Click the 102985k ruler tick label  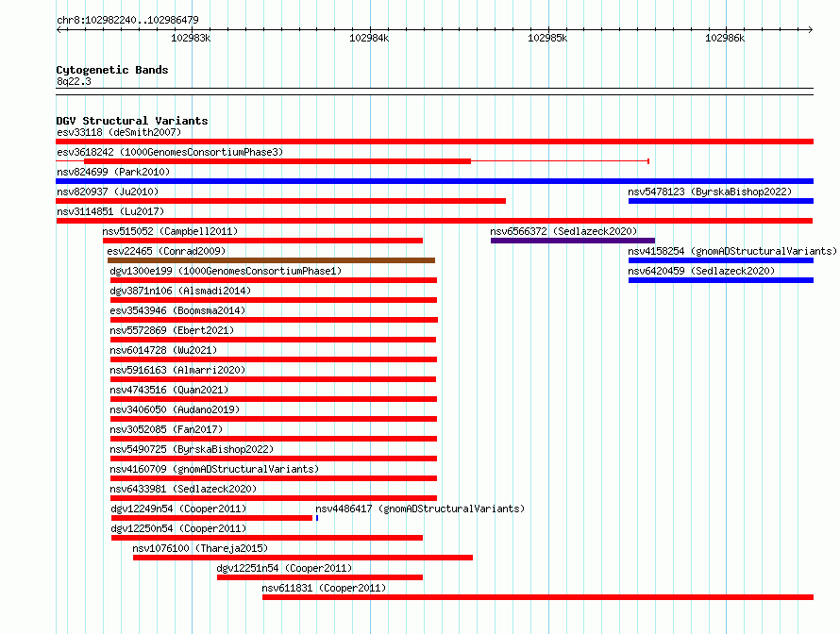pyautogui.click(x=547, y=38)
